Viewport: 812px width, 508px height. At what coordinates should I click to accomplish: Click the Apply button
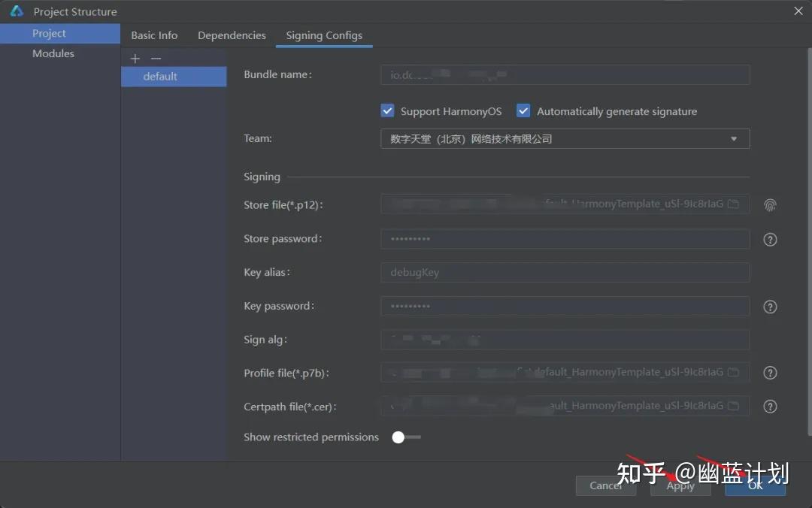coord(680,485)
